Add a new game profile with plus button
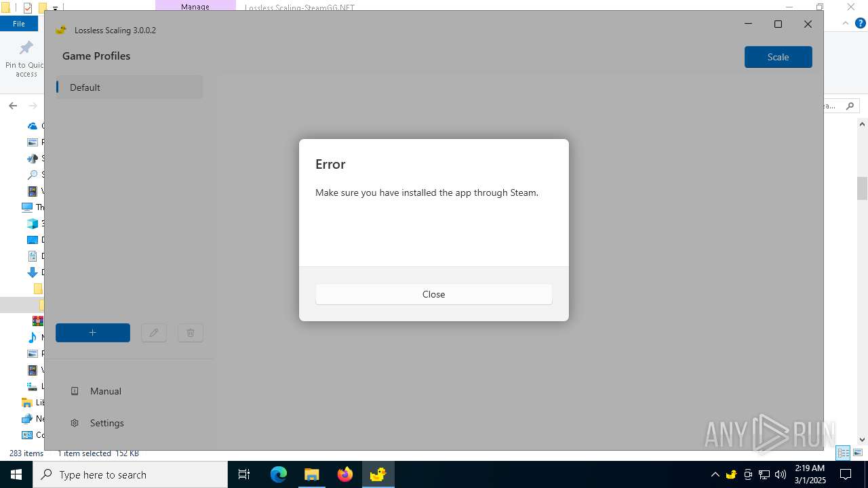Screen dimensions: 868x488 tap(93, 333)
